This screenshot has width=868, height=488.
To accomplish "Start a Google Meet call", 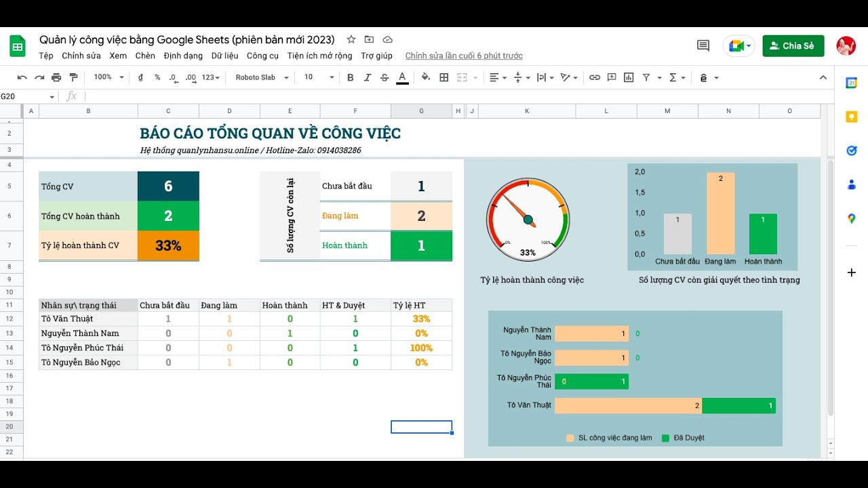I will click(738, 45).
